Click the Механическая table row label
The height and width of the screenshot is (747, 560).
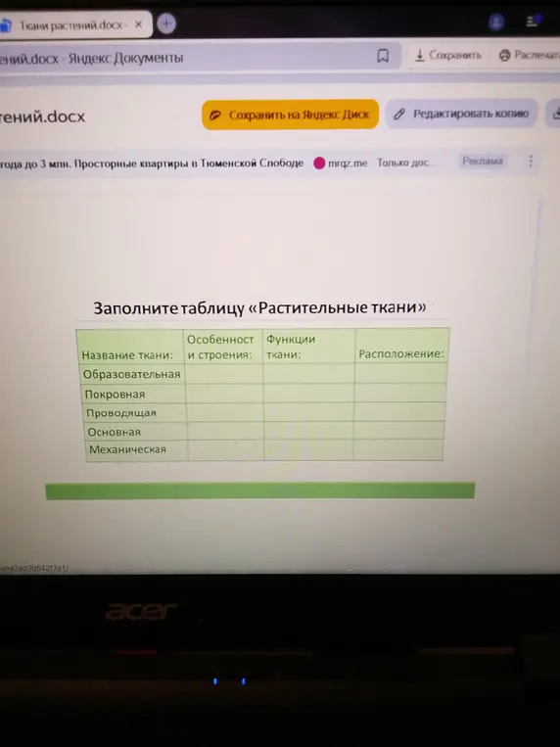tap(127, 449)
